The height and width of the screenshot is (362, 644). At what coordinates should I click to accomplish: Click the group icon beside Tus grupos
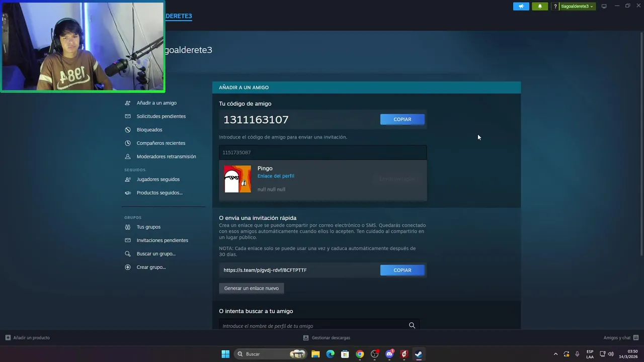(x=128, y=227)
